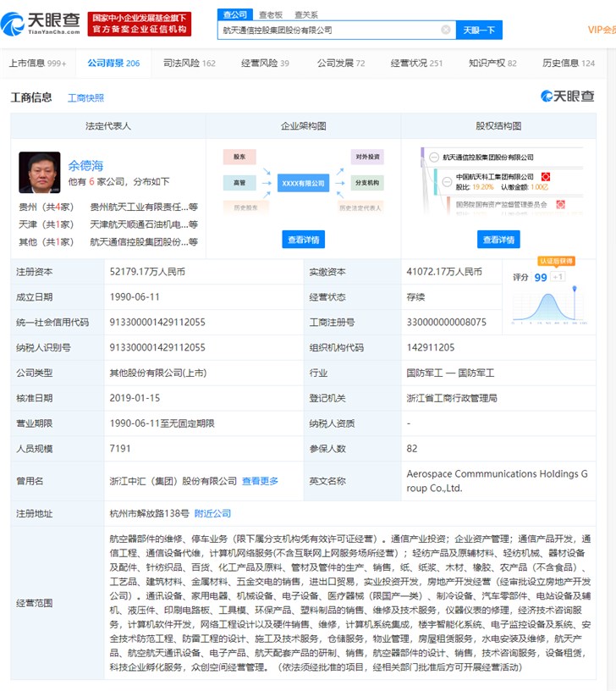Open the 上市信息 999+ tab
The height and width of the screenshot is (691, 616).
[38, 63]
